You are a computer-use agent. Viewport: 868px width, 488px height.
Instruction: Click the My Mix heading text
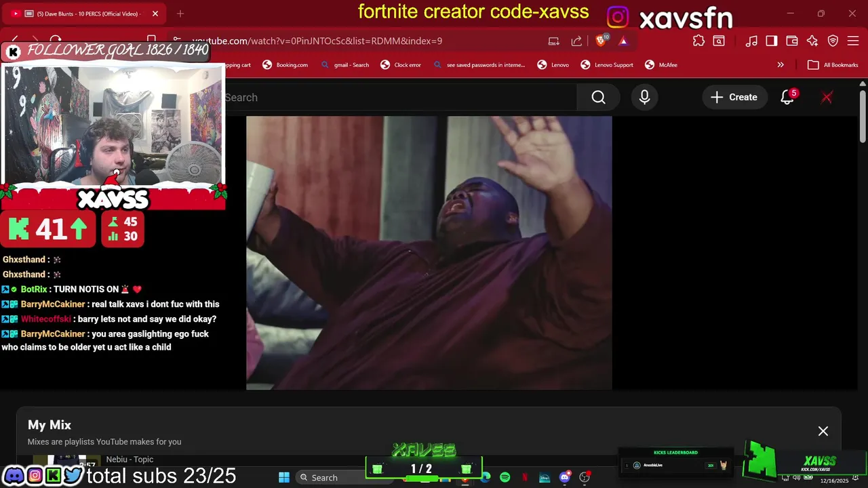click(x=50, y=425)
